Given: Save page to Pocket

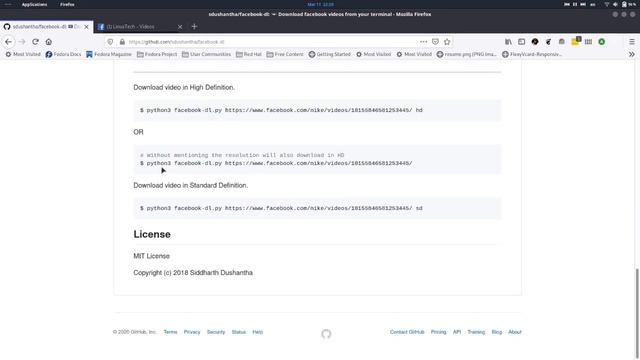Looking at the screenshot, I should pos(435,42).
